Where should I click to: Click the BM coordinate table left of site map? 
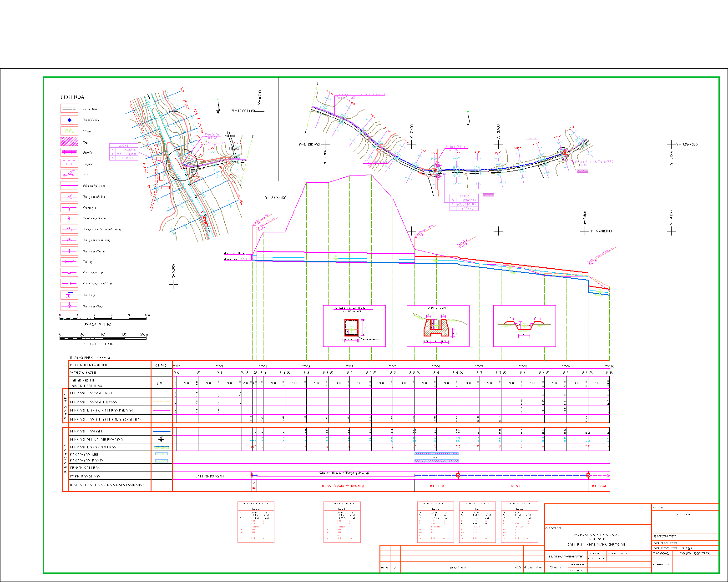pos(123,152)
